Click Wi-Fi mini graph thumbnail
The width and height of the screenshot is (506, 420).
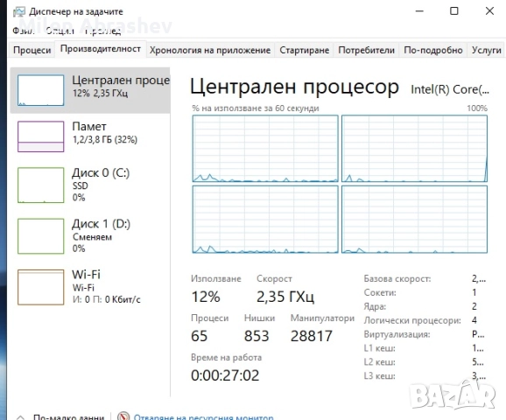tap(40, 287)
